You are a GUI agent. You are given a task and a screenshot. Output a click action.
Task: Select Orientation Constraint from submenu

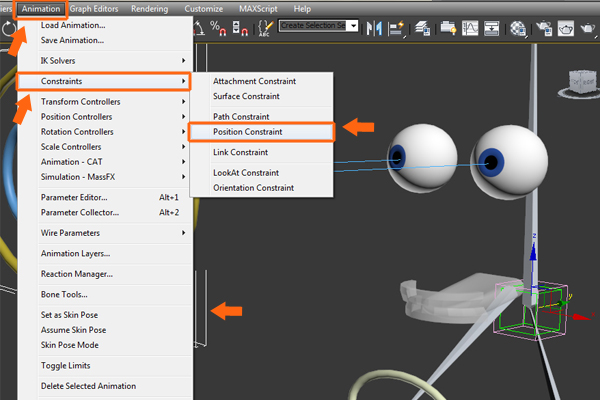pos(261,188)
